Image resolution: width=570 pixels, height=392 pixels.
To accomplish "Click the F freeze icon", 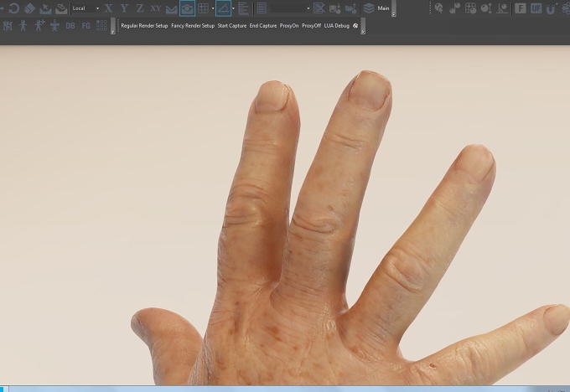I will 521,8.
